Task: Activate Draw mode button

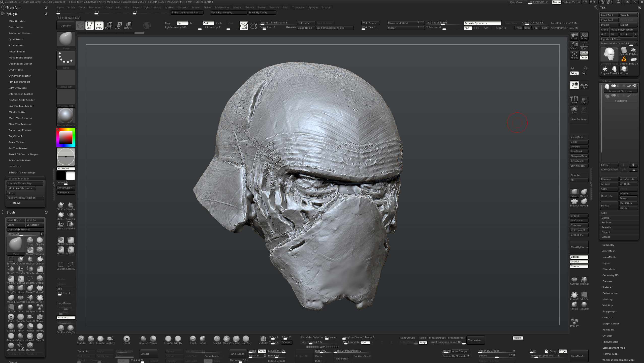Action: coord(99,25)
